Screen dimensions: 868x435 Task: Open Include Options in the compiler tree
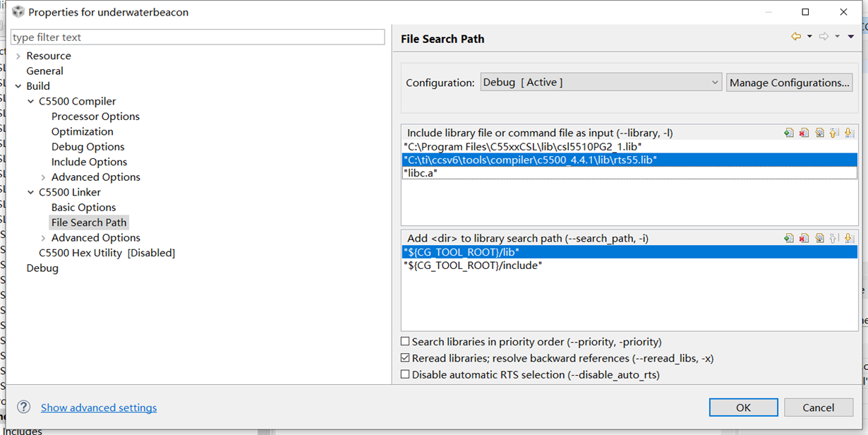89,162
